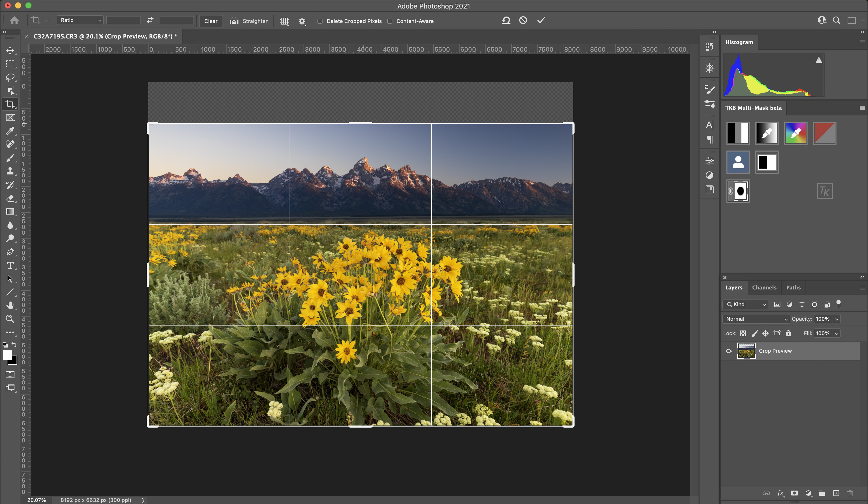Switch to the Channels tab
Screen dimensions: 868x504
(x=764, y=287)
